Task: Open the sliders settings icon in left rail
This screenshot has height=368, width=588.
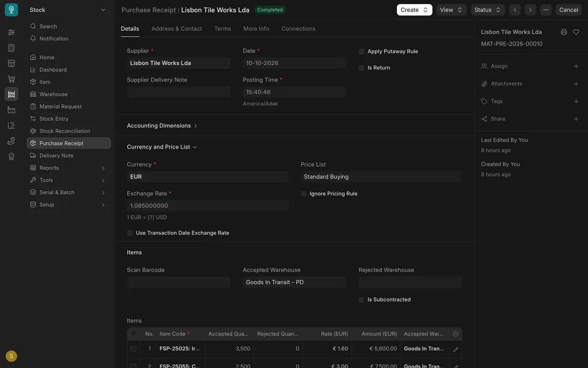Action: pos(11,32)
